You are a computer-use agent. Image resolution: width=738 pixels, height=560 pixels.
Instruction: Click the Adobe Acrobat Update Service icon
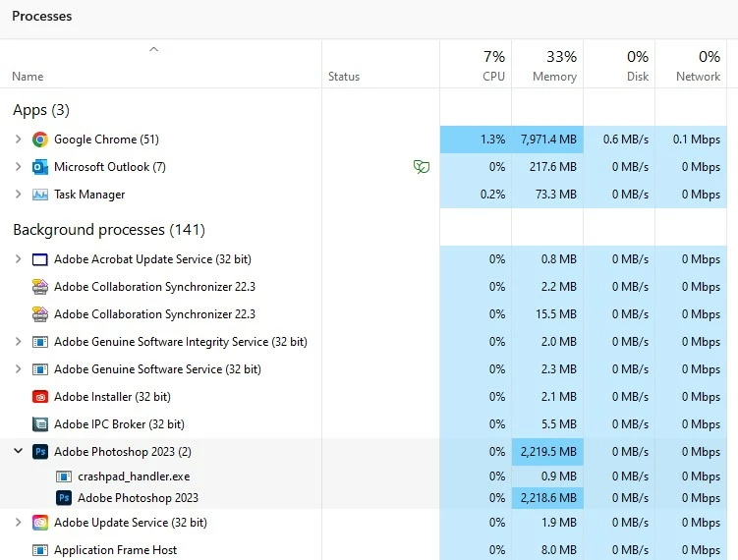click(x=40, y=259)
